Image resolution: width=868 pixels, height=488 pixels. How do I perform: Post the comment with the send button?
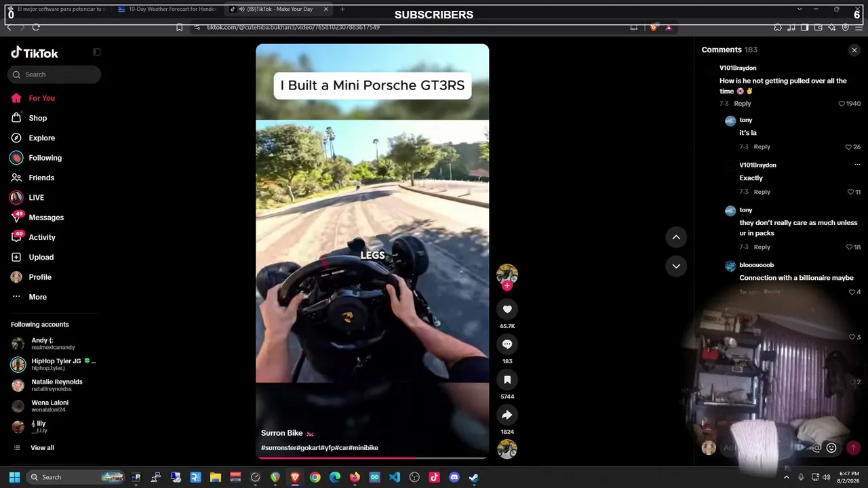854,447
